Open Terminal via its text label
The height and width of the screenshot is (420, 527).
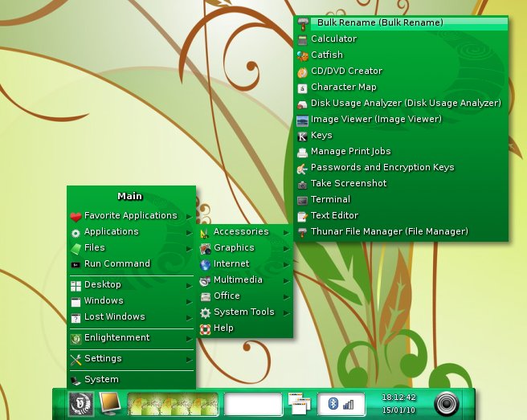pos(330,200)
